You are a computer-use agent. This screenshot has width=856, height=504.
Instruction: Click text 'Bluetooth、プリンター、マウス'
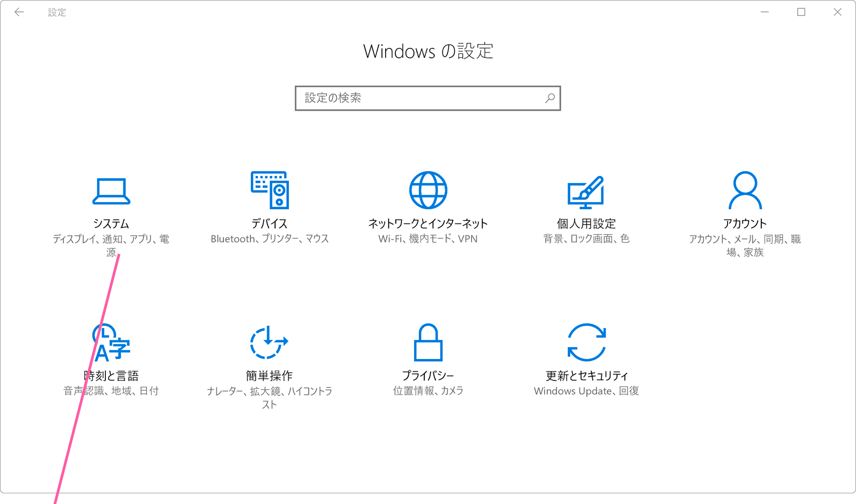270,239
